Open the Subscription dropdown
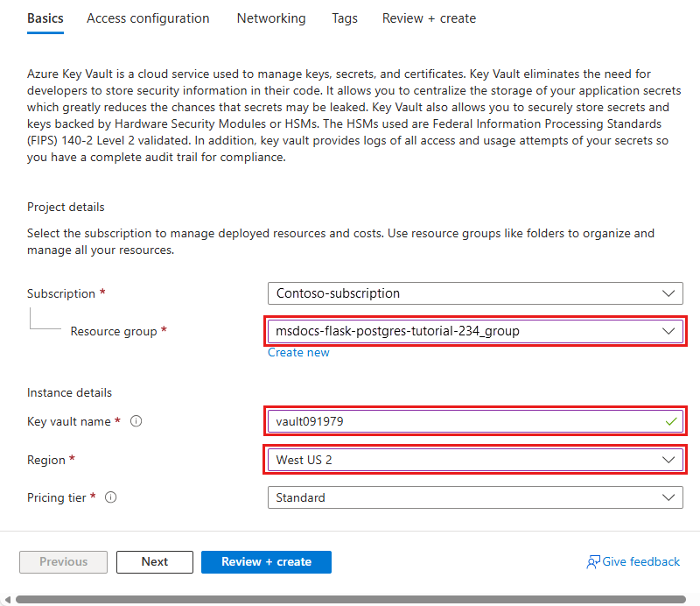The image size is (700, 606). pos(475,293)
